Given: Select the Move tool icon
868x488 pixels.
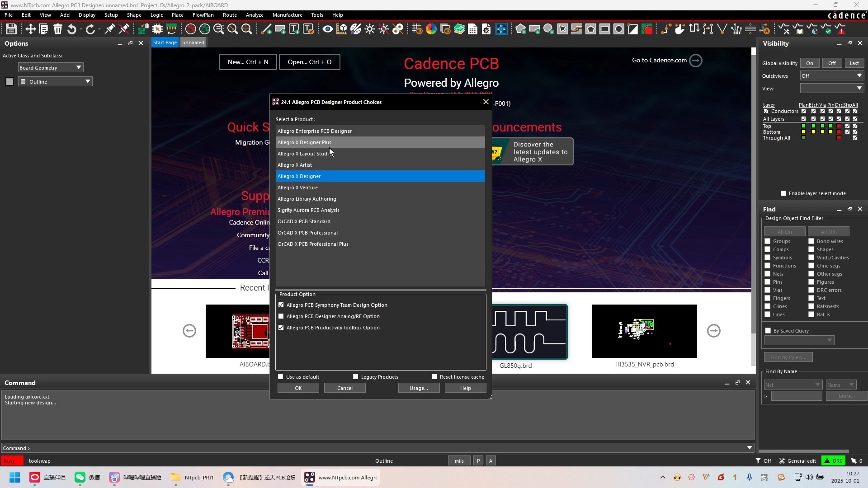Looking at the screenshot, I should click(x=30, y=29).
